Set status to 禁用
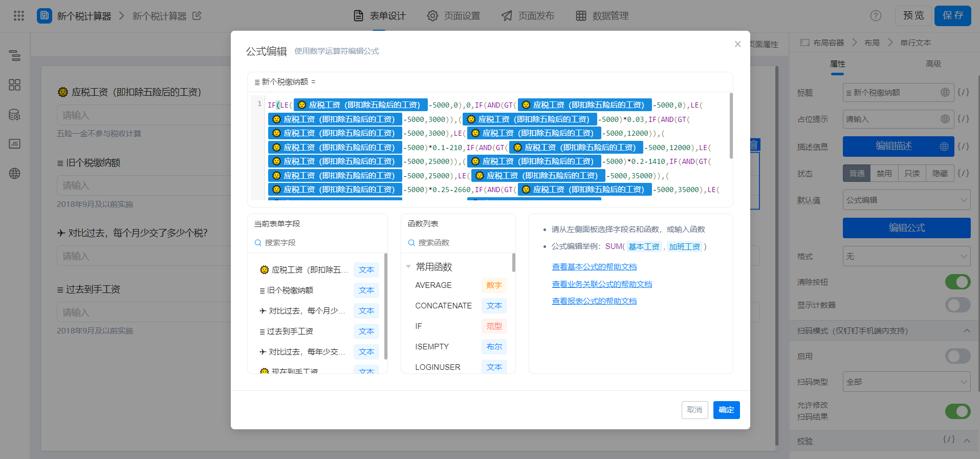Viewport: 980px width, 459px height. (x=884, y=173)
